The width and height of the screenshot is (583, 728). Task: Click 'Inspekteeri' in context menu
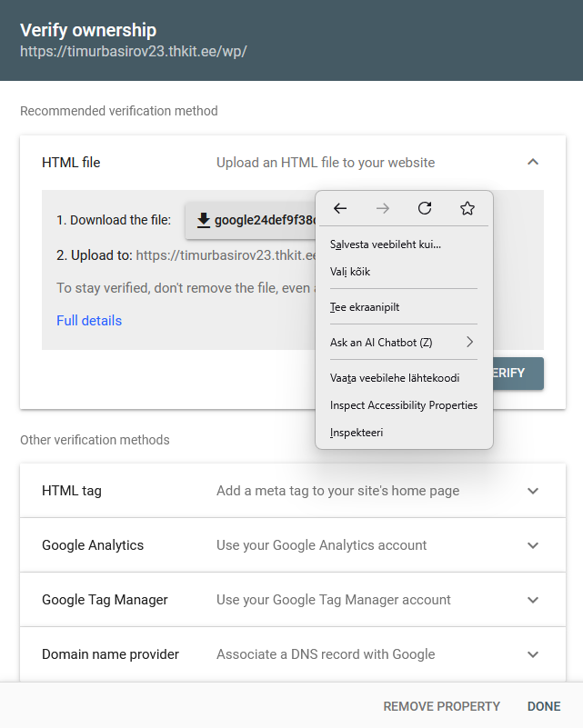click(x=357, y=433)
